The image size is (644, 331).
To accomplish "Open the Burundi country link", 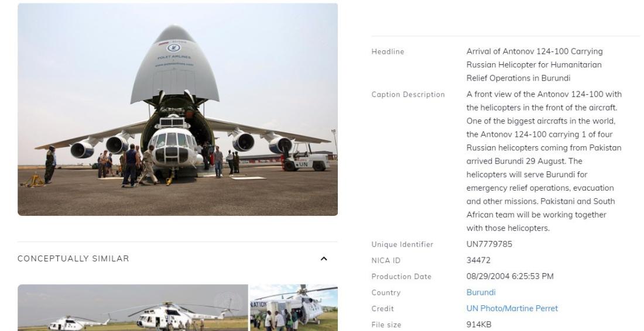I will tap(481, 292).
